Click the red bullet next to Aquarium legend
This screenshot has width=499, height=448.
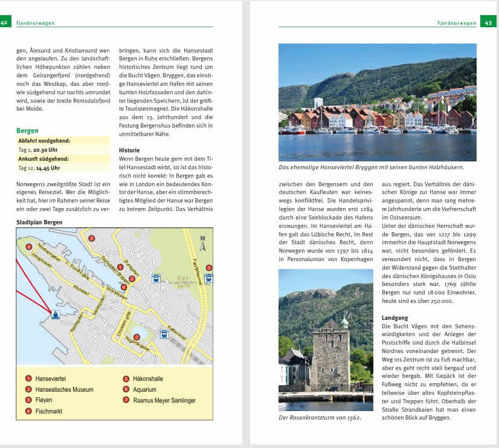pyautogui.click(x=126, y=389)
